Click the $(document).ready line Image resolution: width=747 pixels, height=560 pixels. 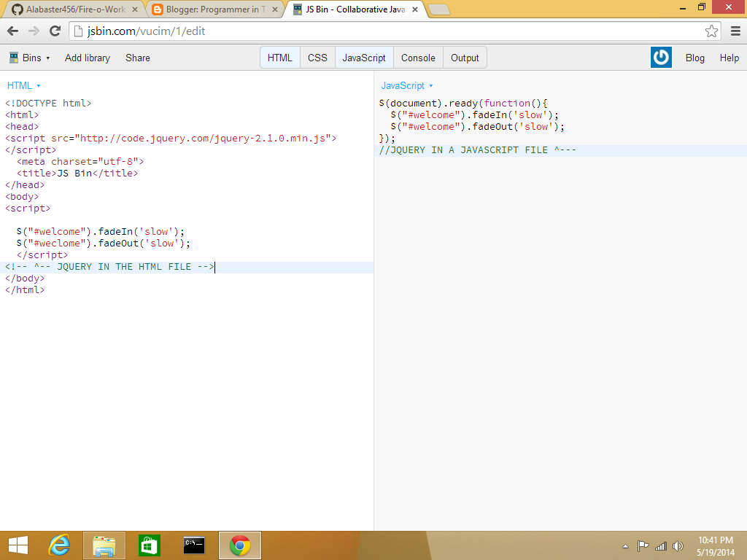click(x=463, y=104)
